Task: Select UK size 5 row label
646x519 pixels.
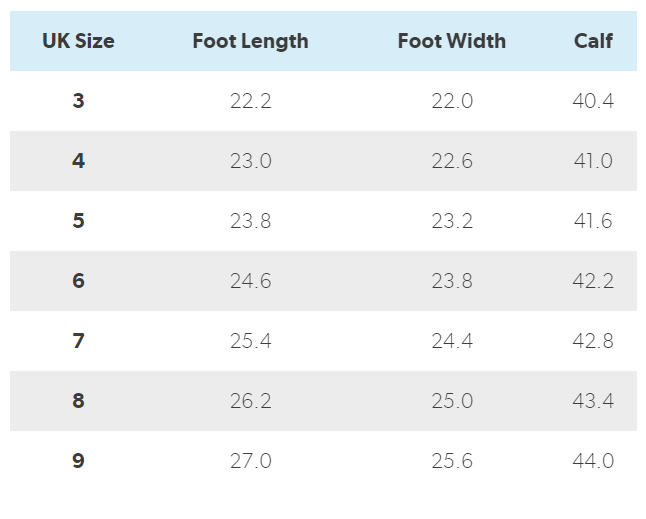Action: pos(78,221)
